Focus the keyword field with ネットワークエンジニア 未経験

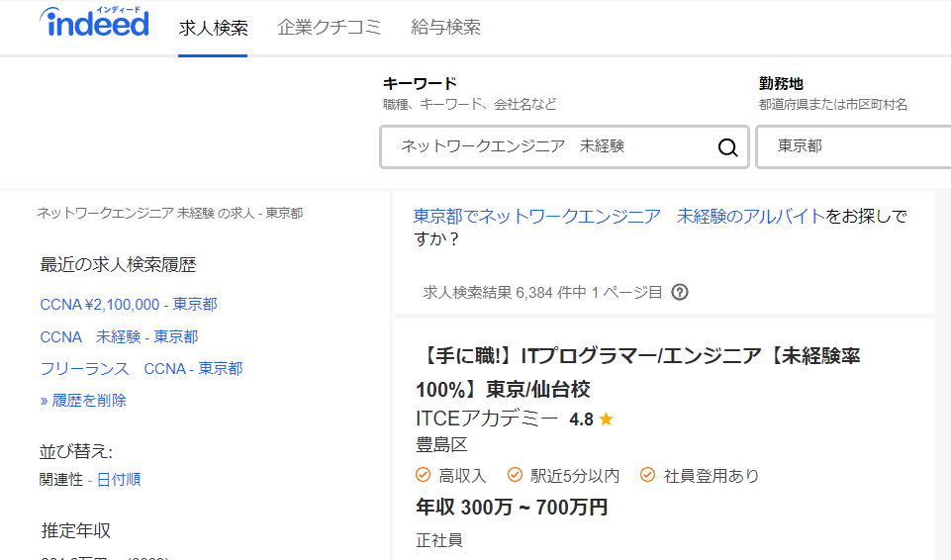(x=565, y=146)
